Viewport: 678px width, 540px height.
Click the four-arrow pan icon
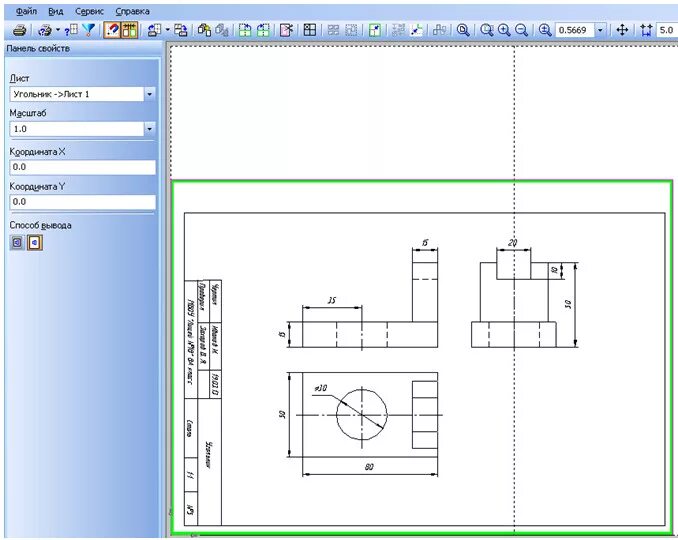pyautogui.click(x=622, y=30)
